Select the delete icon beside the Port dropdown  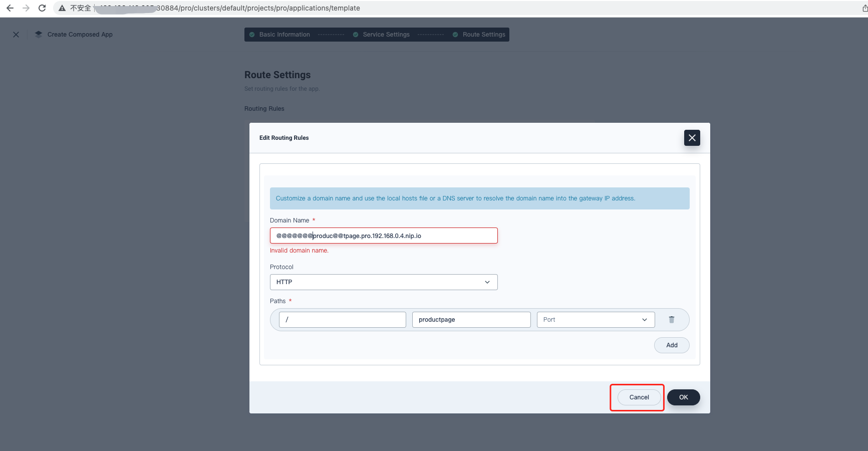[672, 319]
